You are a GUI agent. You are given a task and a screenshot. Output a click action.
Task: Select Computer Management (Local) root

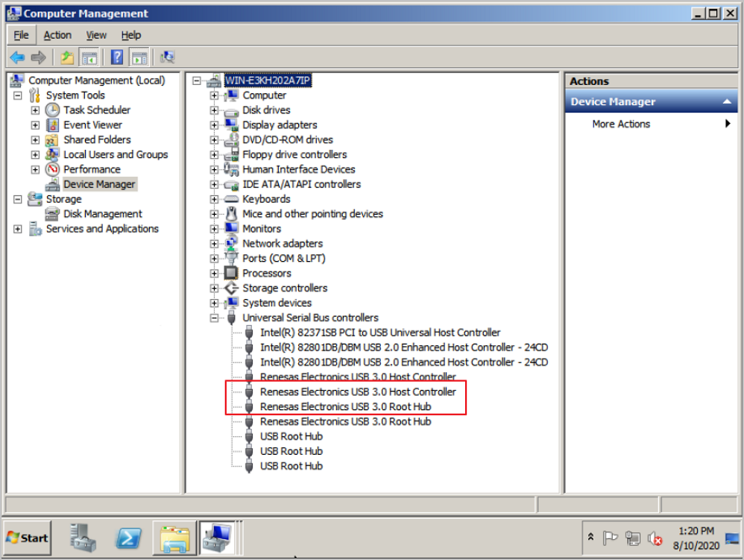tap(97, 81)
